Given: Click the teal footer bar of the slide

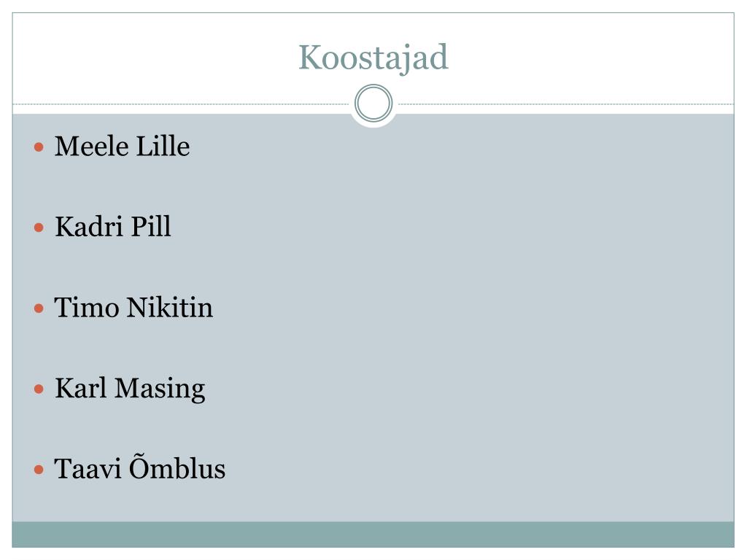Looking at the screenshot, I should click(373, 534).
